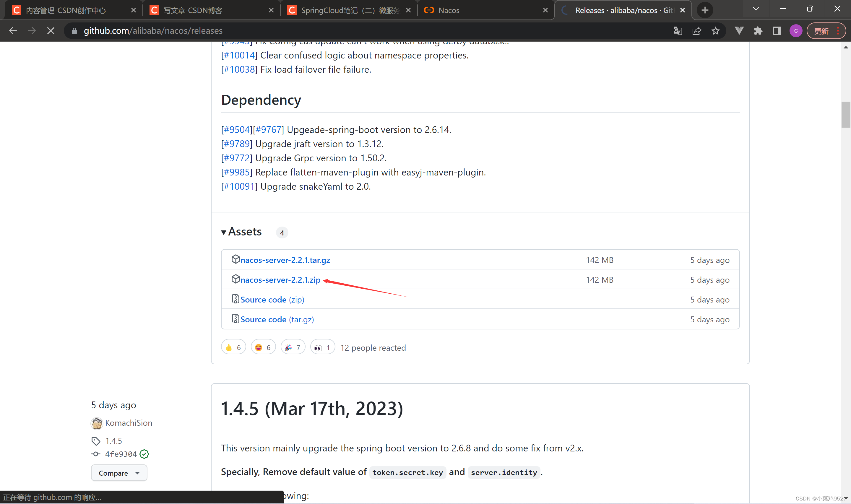The height and width of the screenshot is (504, 851).
Task: Toggle the hooray party reaction
Action: (293, 347)
